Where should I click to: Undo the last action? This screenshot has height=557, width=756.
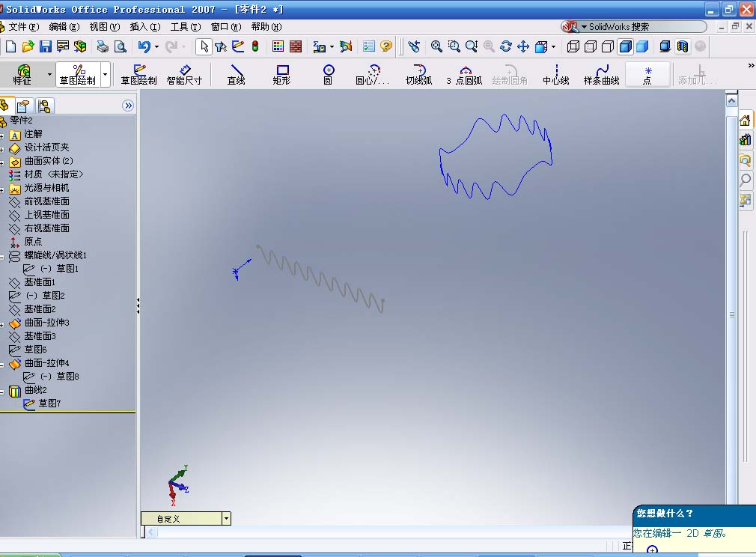point(144,46)
